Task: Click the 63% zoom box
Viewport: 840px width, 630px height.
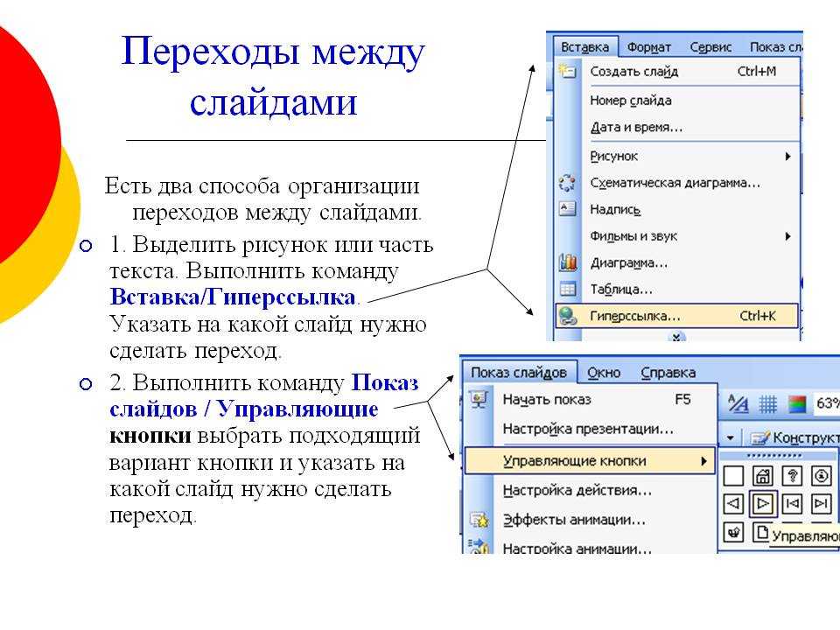Action: (x=827, y=403)
